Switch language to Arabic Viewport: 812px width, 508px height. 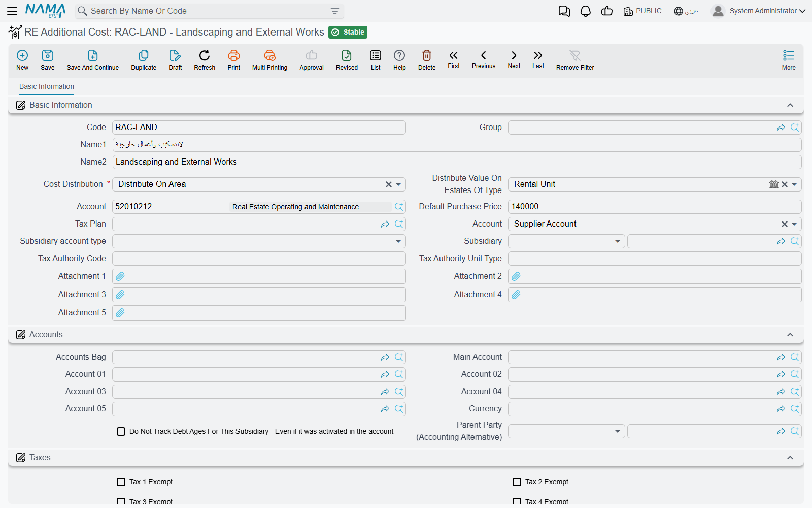point(686,11)
